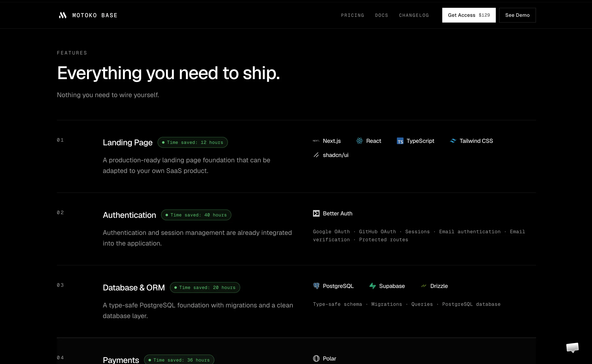Click the Better Auth label

(337, 214)
